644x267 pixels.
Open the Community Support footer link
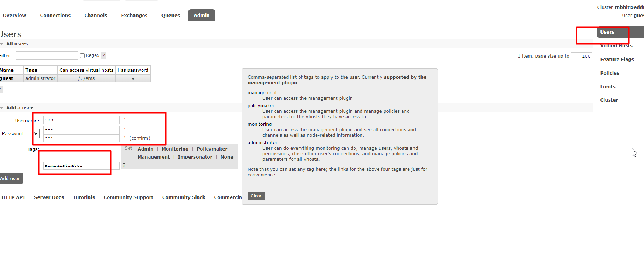[x=129, y=197]
